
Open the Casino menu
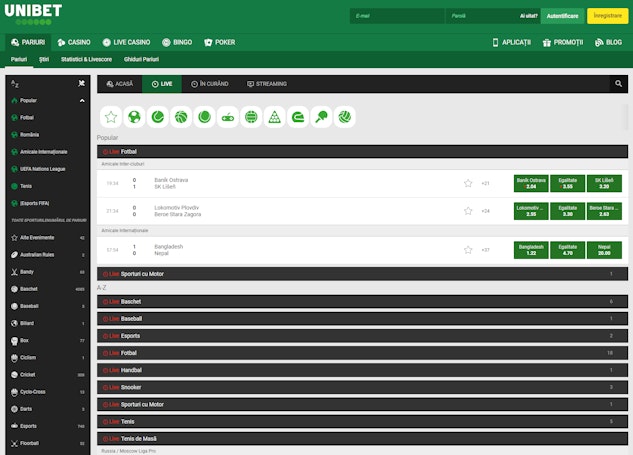pyautogui.click(x=74, y=42)
